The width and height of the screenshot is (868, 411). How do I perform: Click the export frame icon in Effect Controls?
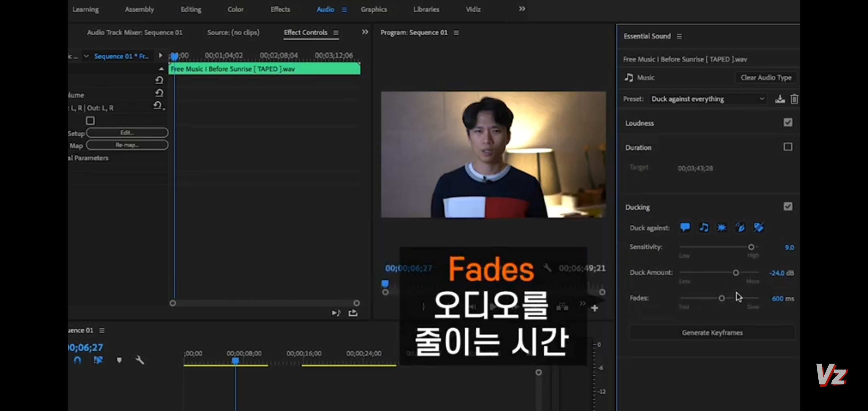353,313
